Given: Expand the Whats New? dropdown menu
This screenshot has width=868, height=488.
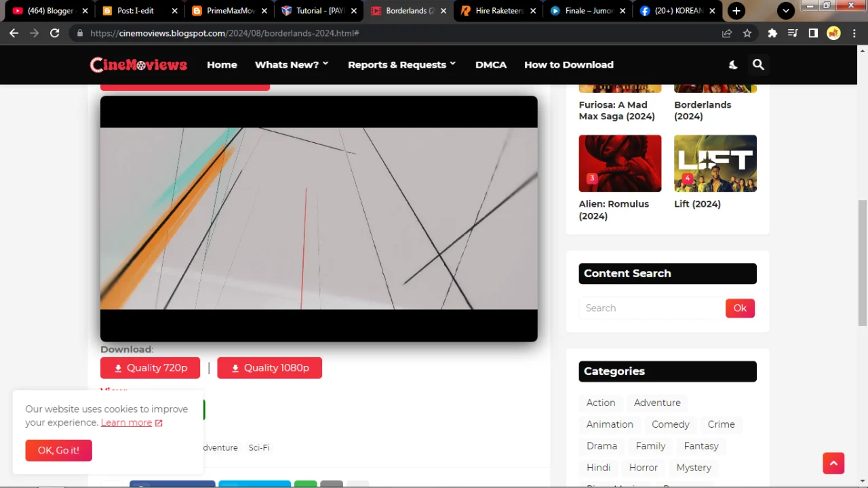Looking at the screenshot, I should click(292, 64).
